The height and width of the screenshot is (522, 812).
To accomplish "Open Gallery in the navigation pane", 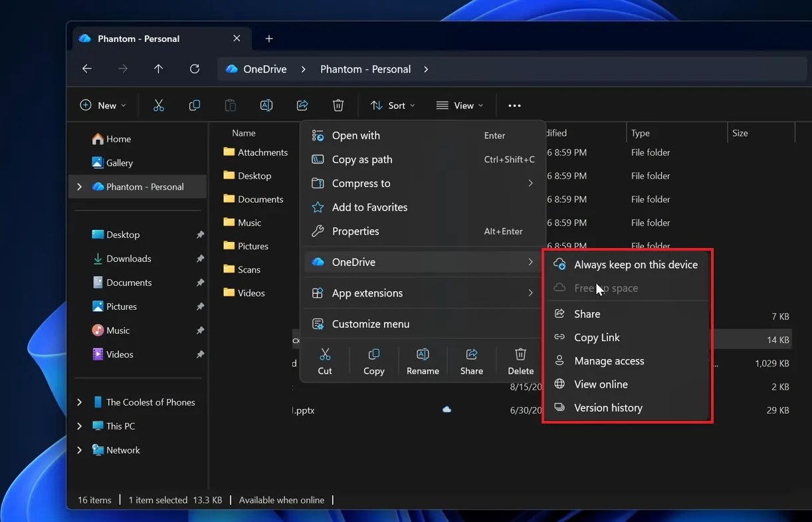I will (x=112, y=163).
